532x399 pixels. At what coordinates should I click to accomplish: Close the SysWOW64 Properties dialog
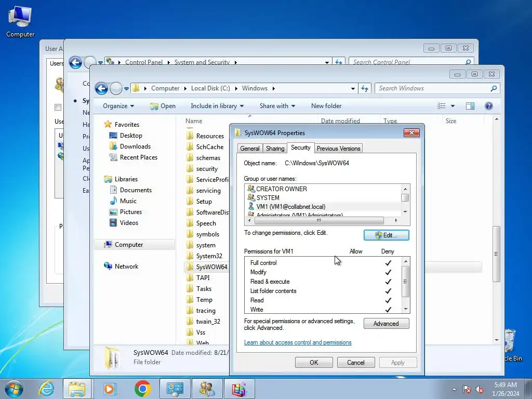click(x=411, y=132)
